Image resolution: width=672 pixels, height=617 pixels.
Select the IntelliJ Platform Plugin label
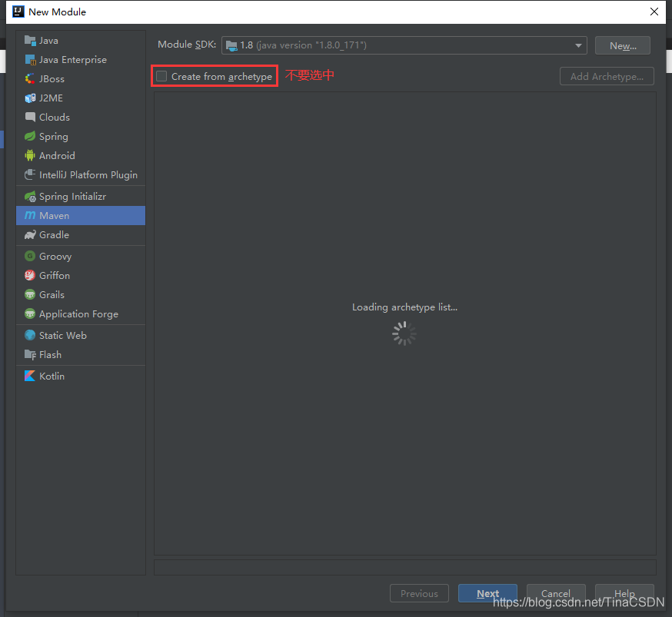tap(88, 174)
